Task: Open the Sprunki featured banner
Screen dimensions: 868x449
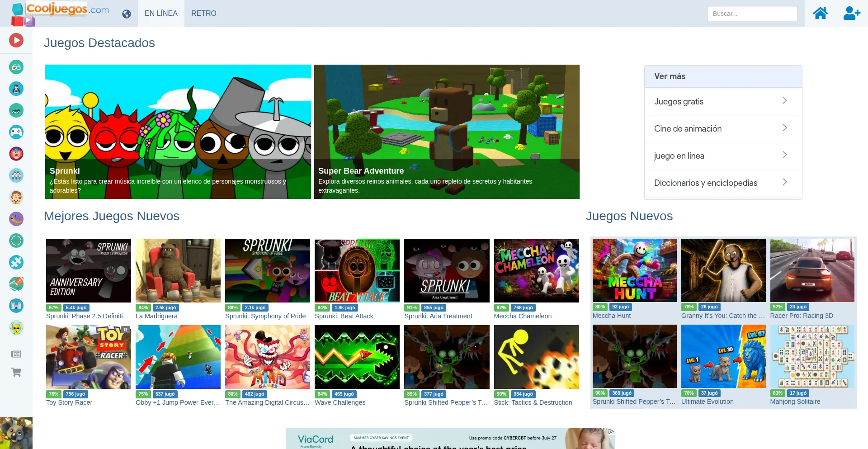Action: coord(178,132)
